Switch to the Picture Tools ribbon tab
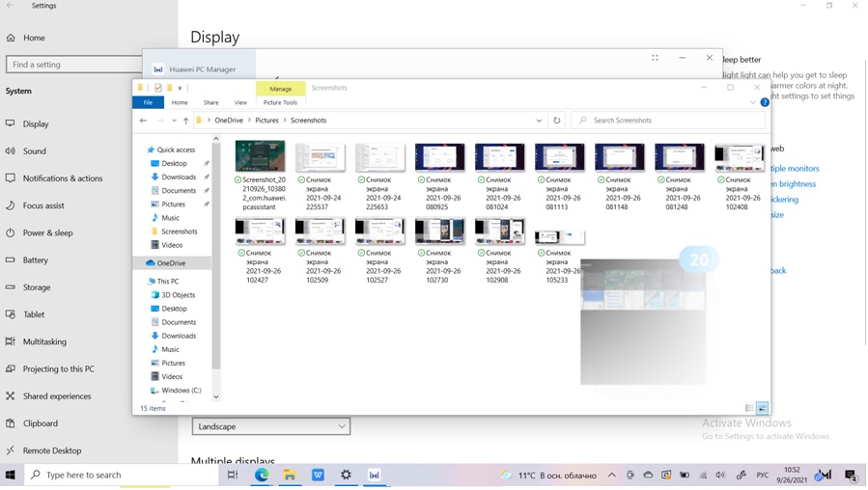Image resolution: width=868 pixels, height=490 pixels. 280,102
